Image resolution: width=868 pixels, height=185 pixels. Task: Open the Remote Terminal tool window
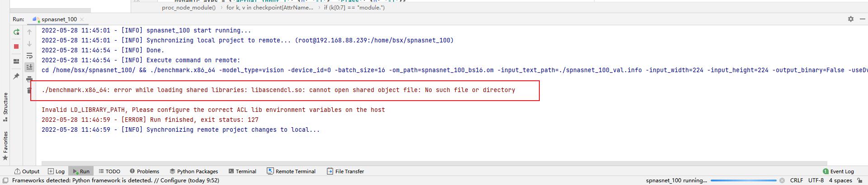point(291,171)
